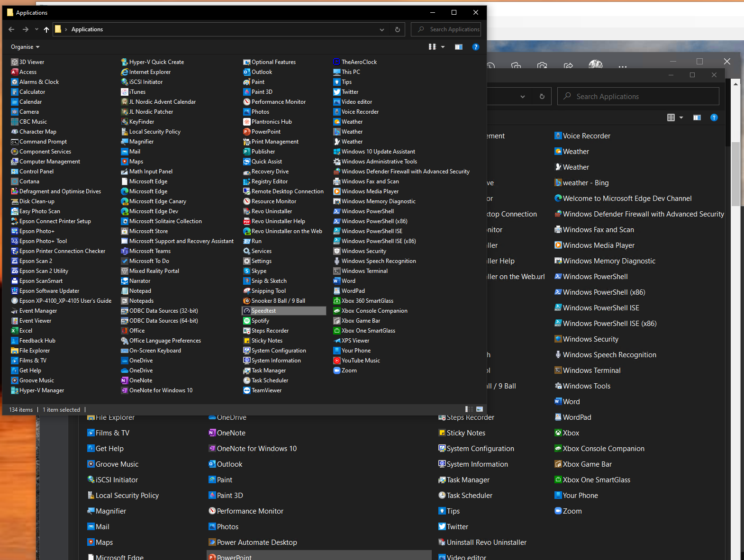Switch to details view icon in status bar
Viewport: 744px width, 560px height.
(x=469, y=409)
